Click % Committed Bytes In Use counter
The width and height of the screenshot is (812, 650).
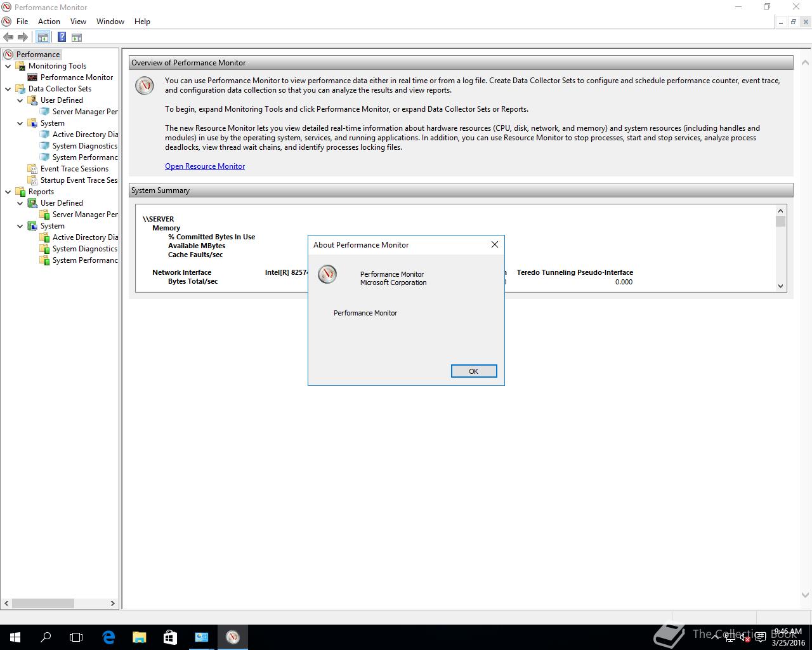(x=211, y=237)
